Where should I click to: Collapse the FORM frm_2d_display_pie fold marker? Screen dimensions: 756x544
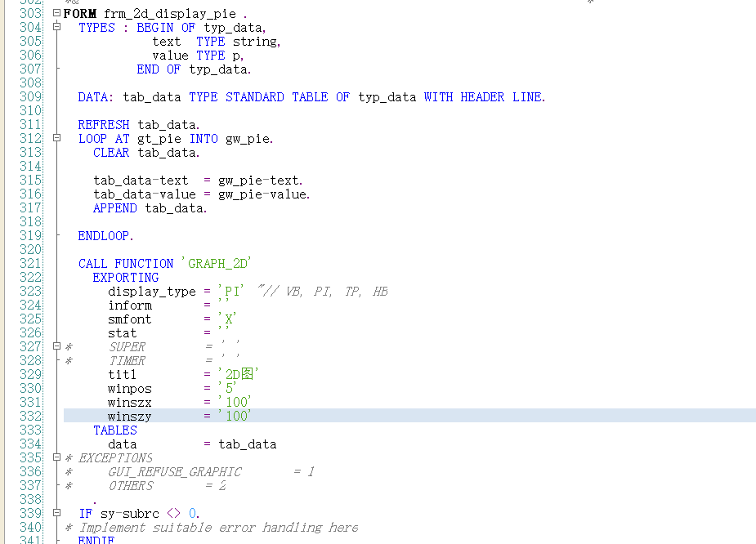(x=57, y=13)
